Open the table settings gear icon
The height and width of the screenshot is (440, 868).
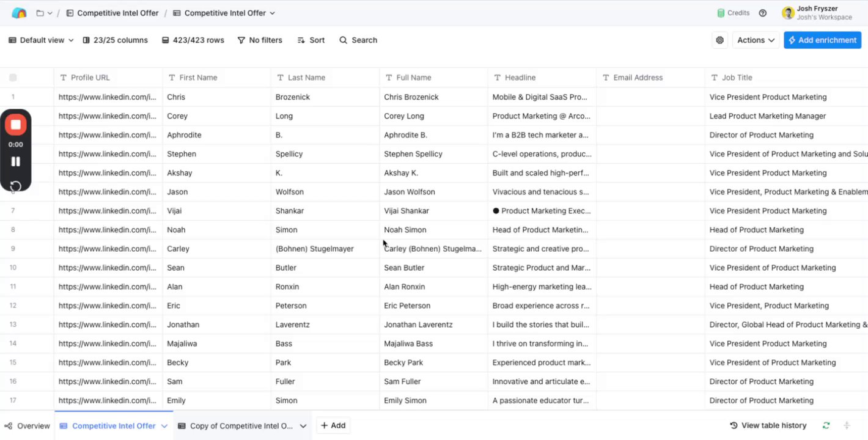(x=720, y=40)
